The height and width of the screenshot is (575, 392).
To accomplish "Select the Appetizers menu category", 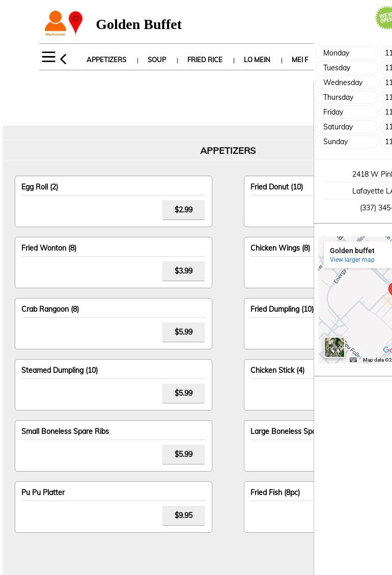I will [x=106, y=60].
